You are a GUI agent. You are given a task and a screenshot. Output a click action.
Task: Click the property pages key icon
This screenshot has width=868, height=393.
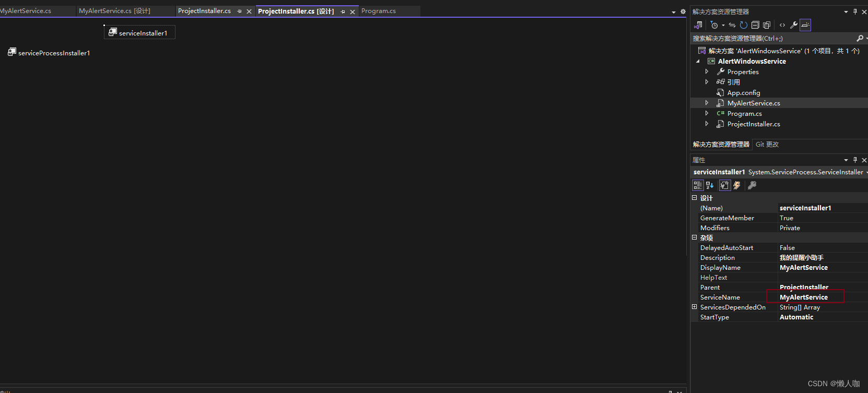[752, 185]
